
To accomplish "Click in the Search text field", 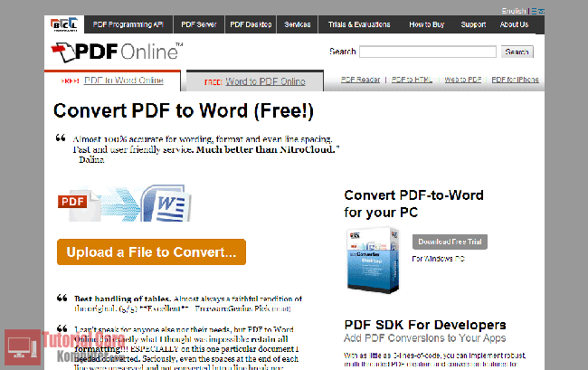I will click(x=428, y=52).
